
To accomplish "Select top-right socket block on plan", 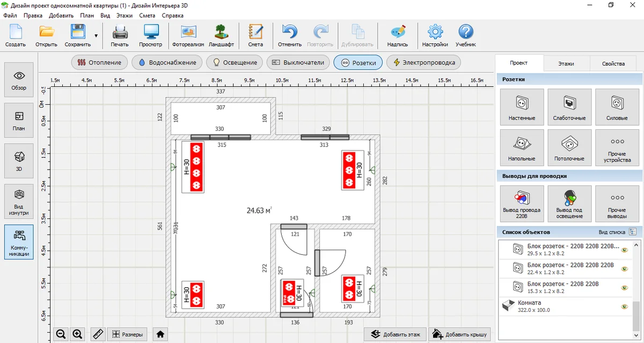I will click(352, 170).
